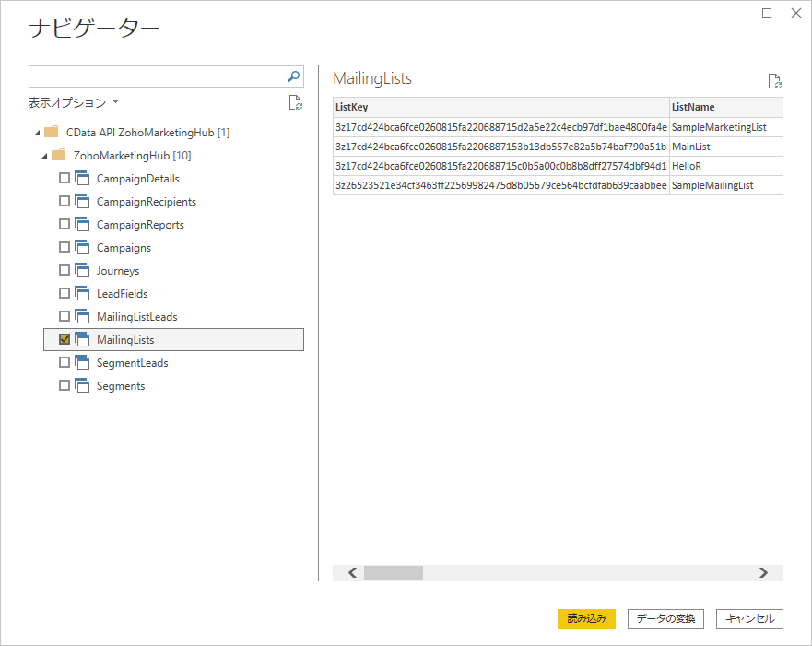This screenshot has height=646, width=812.
Task: Click the ListKey cell ending in f790a51b
Action: pos(501,147)
